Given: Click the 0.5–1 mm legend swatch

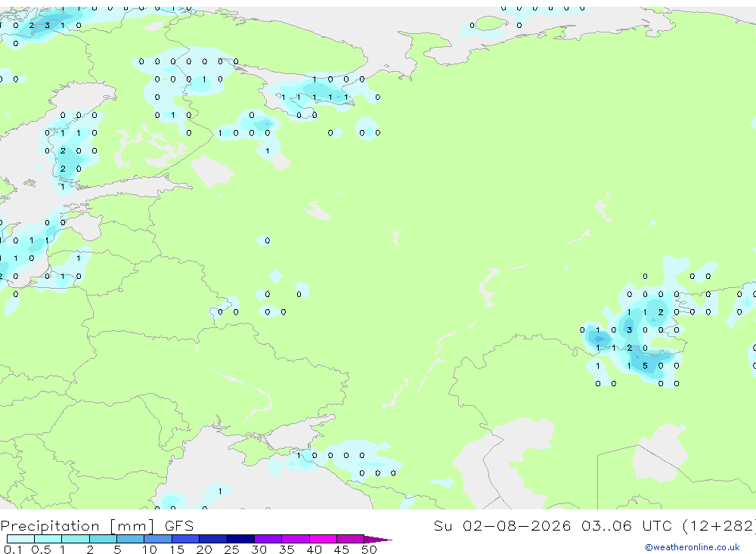Looking at the screenshot, I should click(48, 539).
